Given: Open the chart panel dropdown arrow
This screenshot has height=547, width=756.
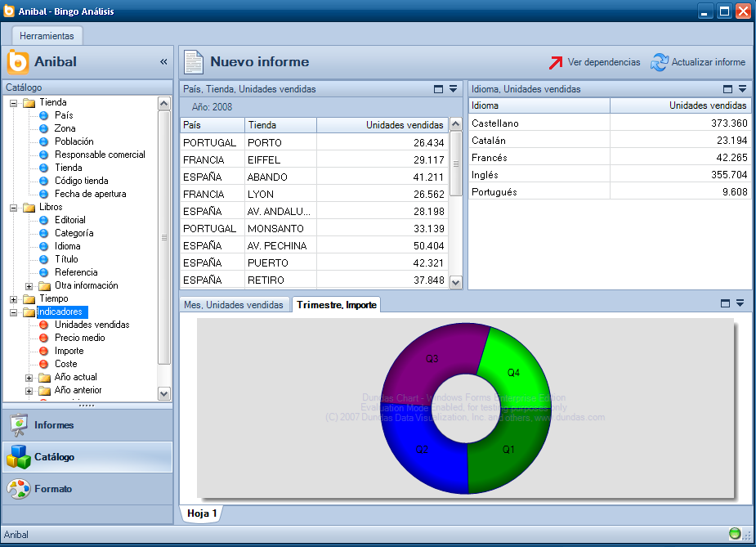Looking at the screenshot, I should click(740, 303).
